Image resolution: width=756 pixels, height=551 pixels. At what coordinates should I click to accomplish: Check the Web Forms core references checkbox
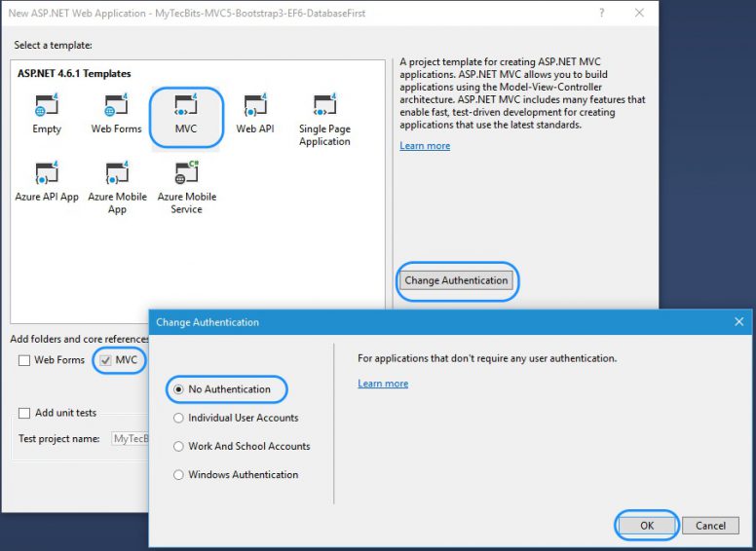(x=24, y=360)
